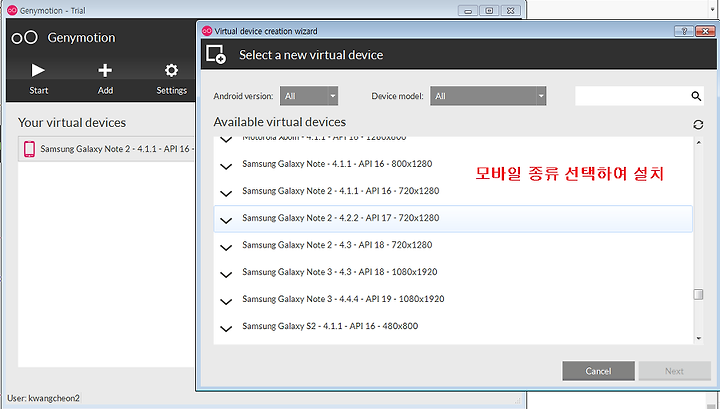Click the new virtual device header icon
This screenshot has height=409, width=720.
pos(216,54)
